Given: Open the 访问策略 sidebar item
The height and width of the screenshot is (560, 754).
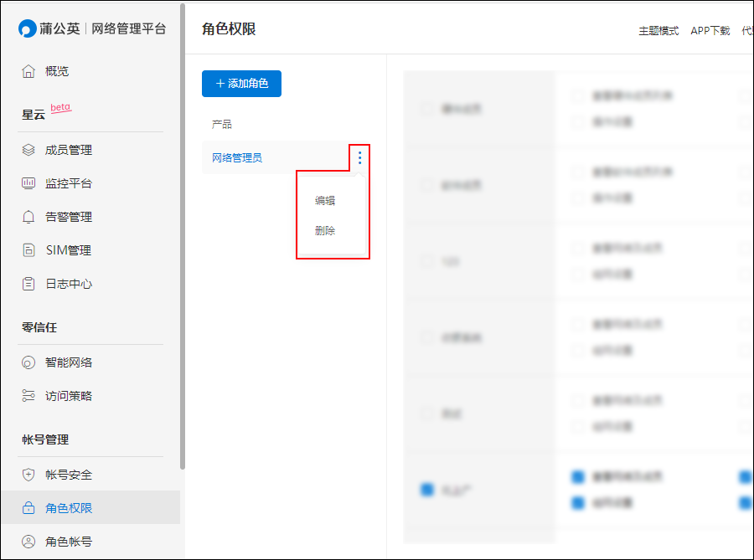Looking at the screenshot, I should click(69, 396).
